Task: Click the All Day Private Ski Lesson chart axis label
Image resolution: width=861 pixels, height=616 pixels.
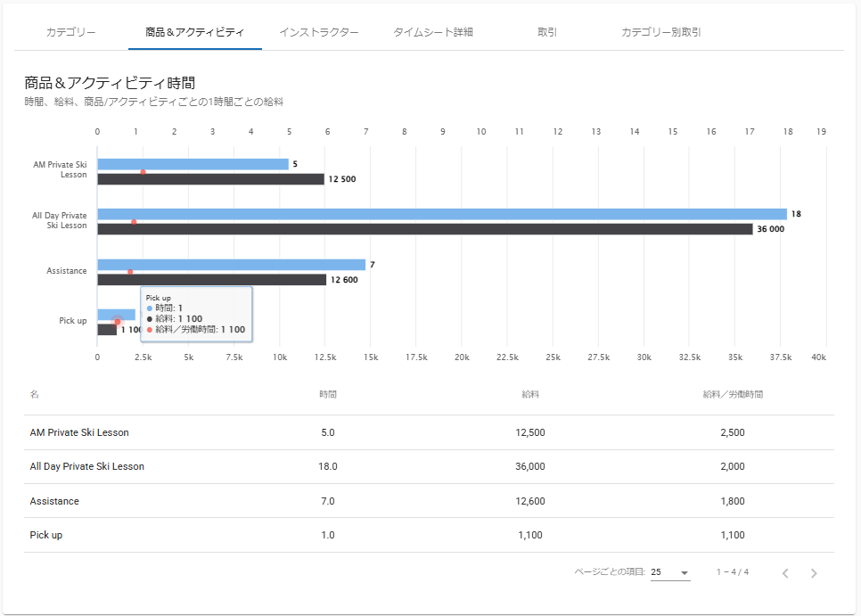Action: tap(60, 220)
